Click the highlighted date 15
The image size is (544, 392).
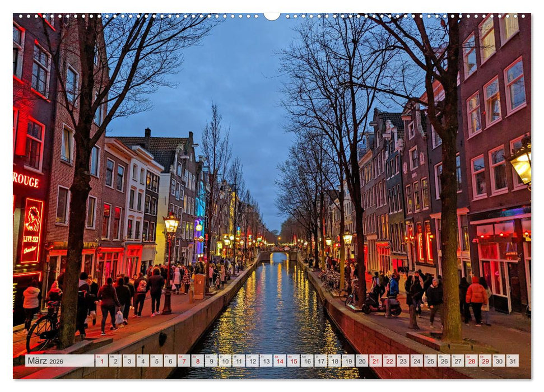[293, 362]
